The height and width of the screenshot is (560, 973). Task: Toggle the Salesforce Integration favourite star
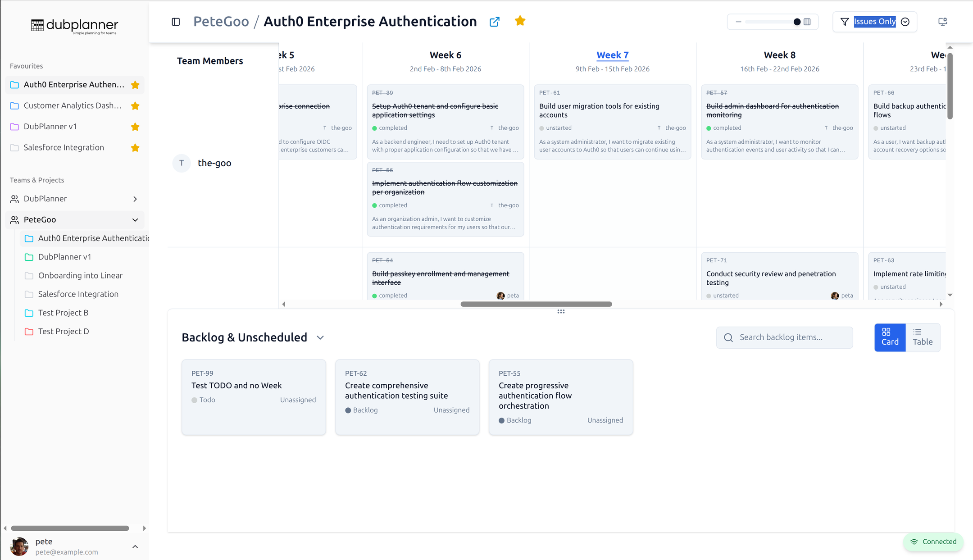pyautogui.click(x=135, y=148)
